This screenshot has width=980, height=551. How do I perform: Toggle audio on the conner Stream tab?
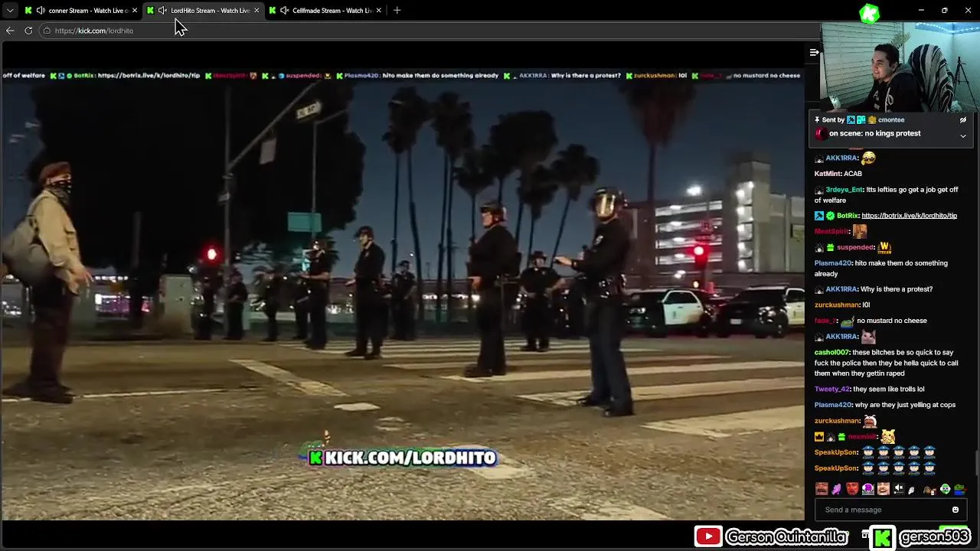click(x=41, y=11)
